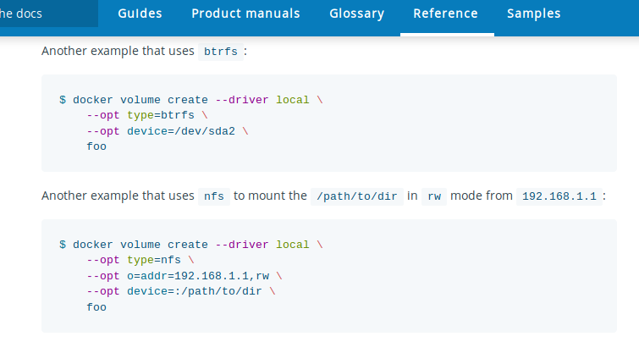Click 'Another example that uses' before btrfs
This screenshot has height=364, width=639.
(x=118, y=51)
